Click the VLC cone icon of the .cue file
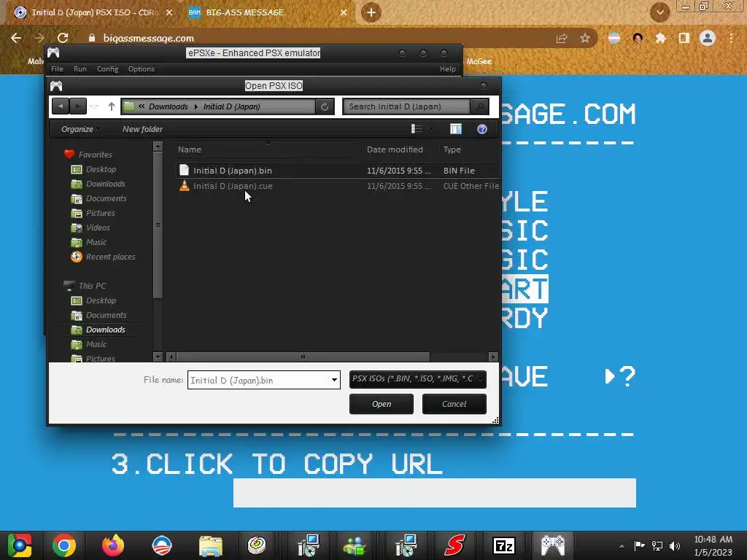 [x=184, y=186]
